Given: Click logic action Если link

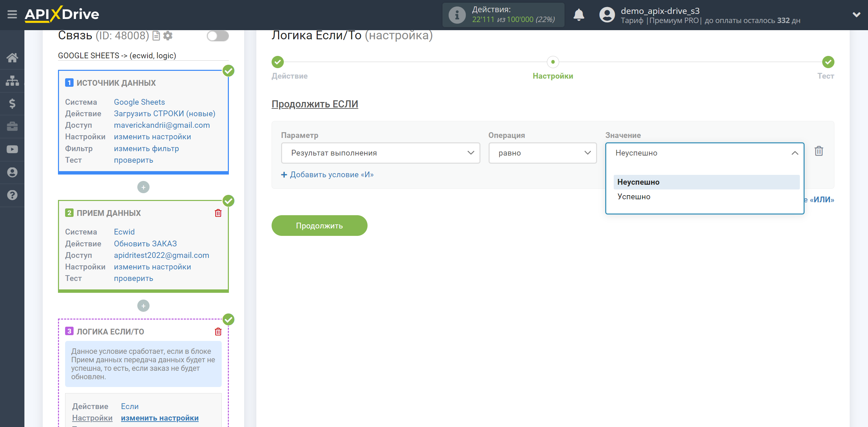Looking at the screenshot, I should point(130,406).
